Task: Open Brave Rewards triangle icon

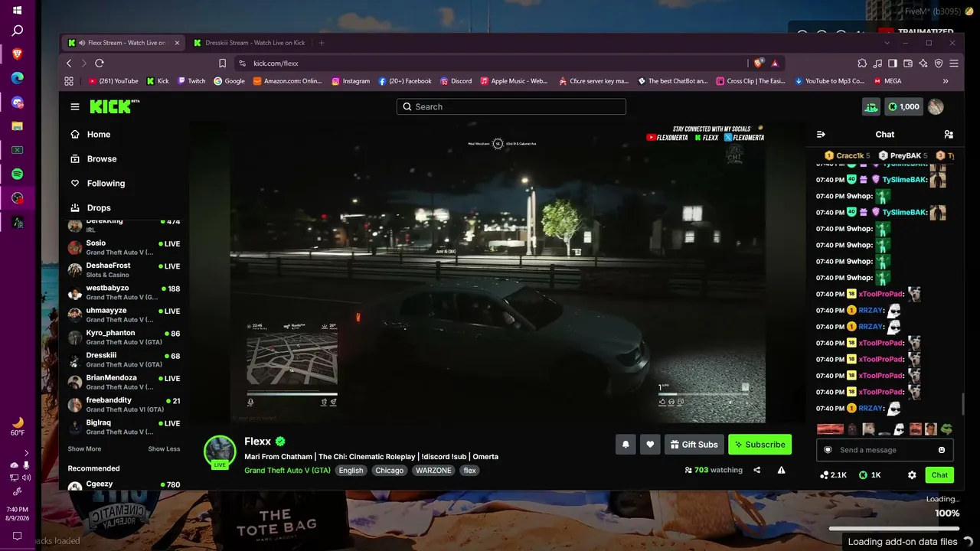Action: point(775,64)
